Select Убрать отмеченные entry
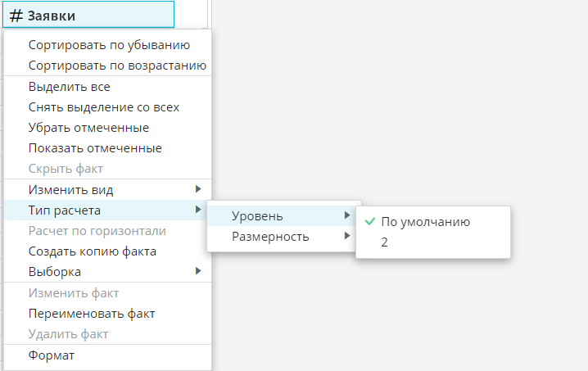 pos(88,128)
